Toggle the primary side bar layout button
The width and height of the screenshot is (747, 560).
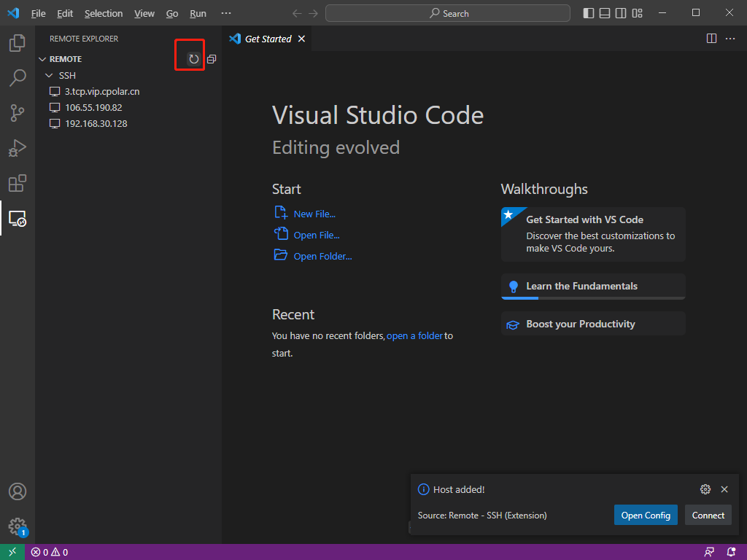[589, 13]
